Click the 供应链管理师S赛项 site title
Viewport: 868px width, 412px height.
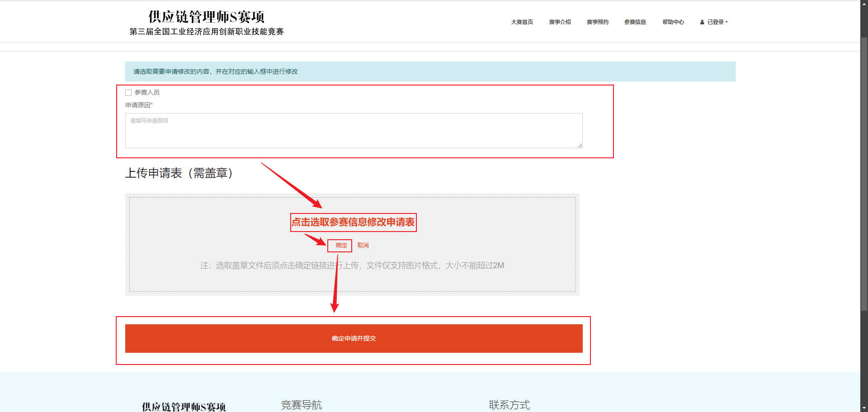207,17
